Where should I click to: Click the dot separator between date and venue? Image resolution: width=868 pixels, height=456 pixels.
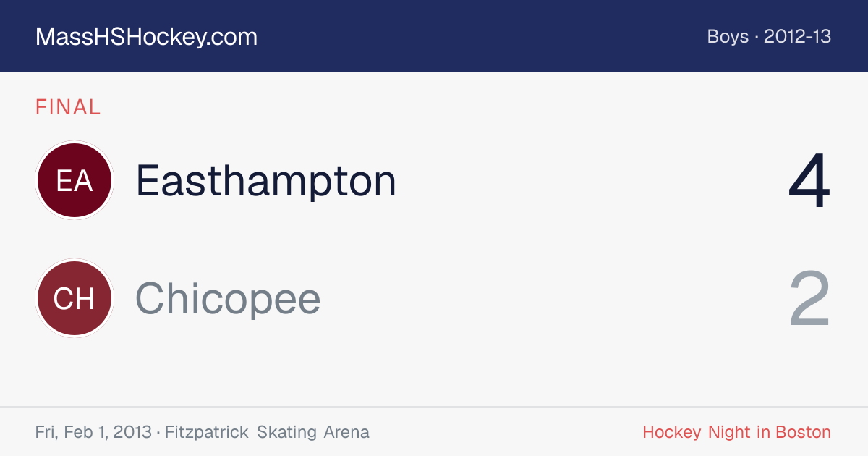[158, 433]
